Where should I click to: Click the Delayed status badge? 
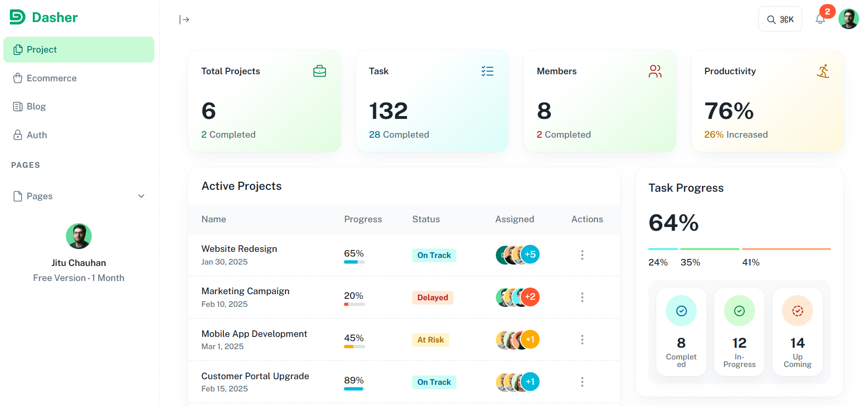pos(432,297)
